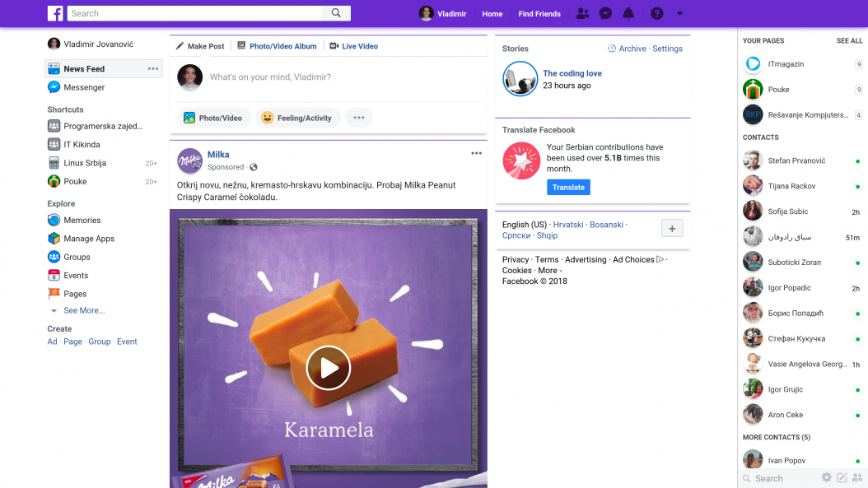
Task: Add a language with the plus button
Action: tap(672, 228)
